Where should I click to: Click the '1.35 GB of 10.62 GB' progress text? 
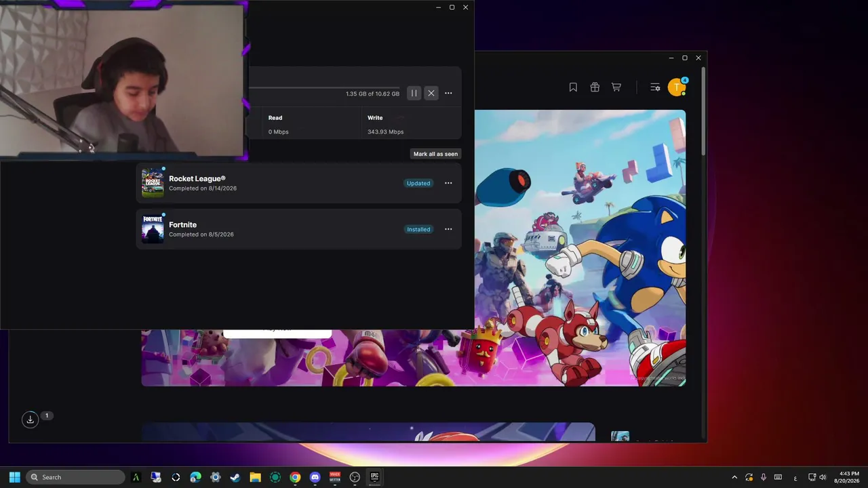pyautogui.click(x=372, y=94)
